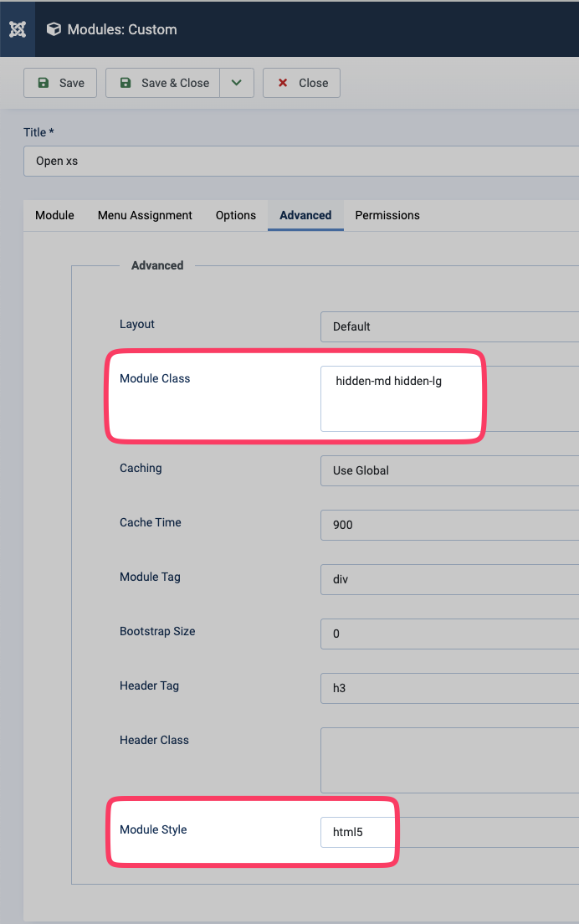
Task: Click the Modules cube icon in header
Action: (x=54, y=29)
